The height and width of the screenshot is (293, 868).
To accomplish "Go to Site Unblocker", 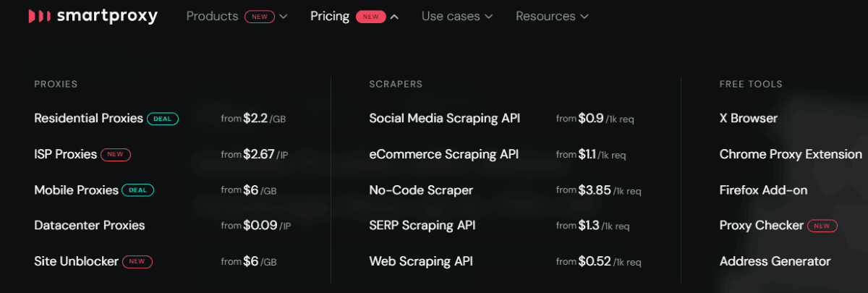I will pos(76,261).
